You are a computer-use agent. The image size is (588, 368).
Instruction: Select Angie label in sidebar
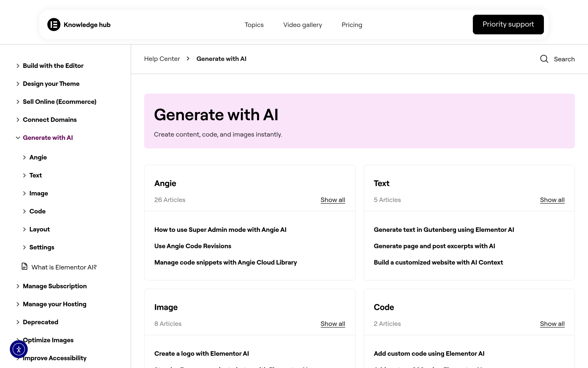pos(38,158)
